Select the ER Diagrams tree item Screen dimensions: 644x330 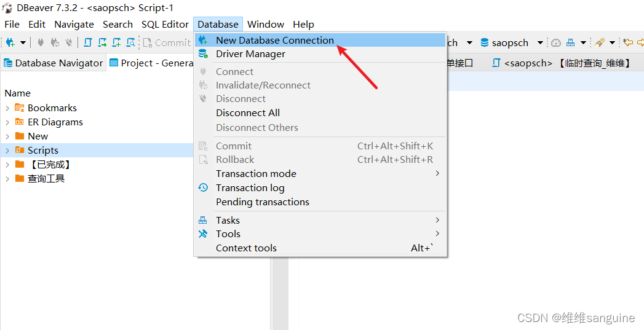[55, 122]
